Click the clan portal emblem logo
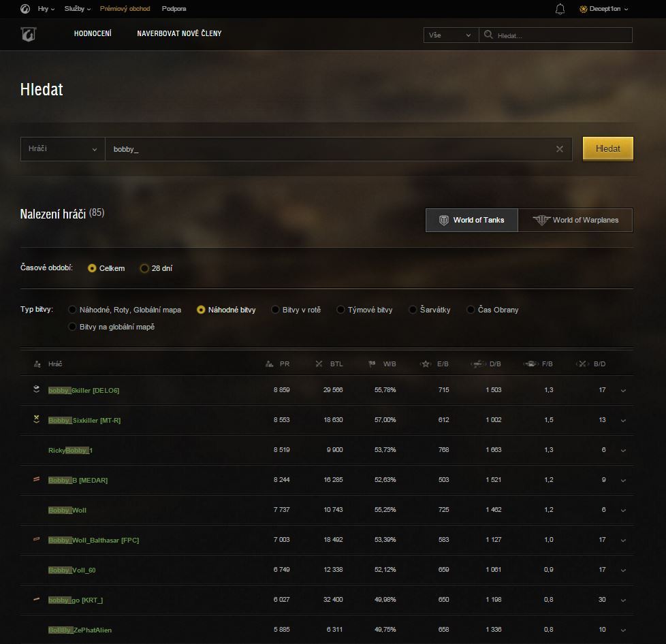The image size is (666, 644). [28, 34]
